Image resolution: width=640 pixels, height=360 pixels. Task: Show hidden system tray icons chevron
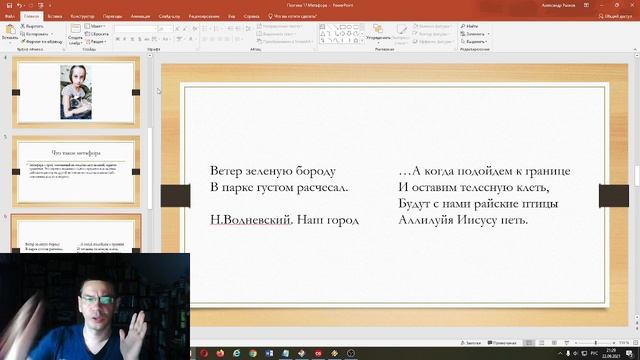[560, 353]
